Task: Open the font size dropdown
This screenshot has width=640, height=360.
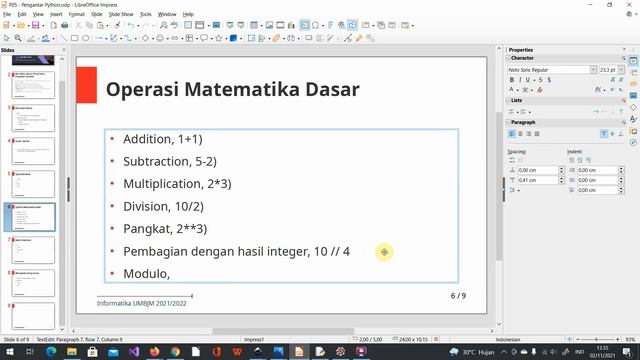Action: [x=621, y=70]
